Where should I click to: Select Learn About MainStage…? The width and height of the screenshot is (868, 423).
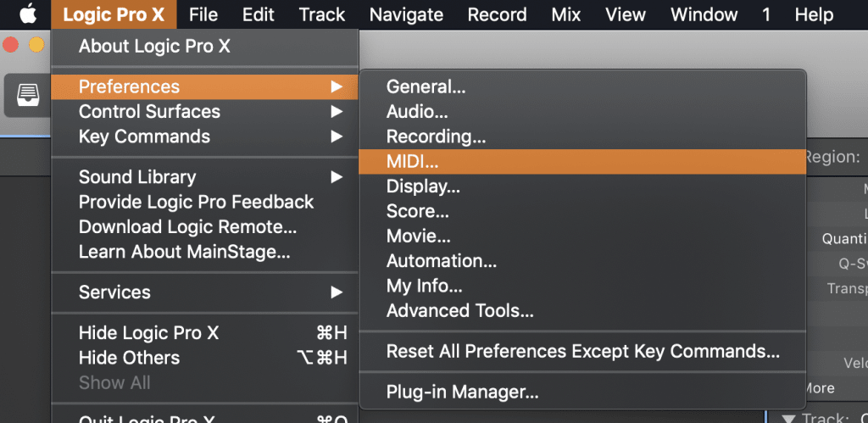point(204,252)
